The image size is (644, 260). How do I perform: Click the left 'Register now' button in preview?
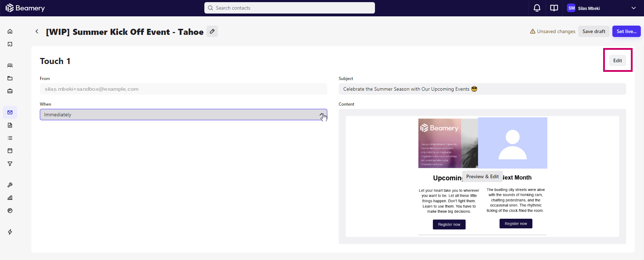[449, 224]
